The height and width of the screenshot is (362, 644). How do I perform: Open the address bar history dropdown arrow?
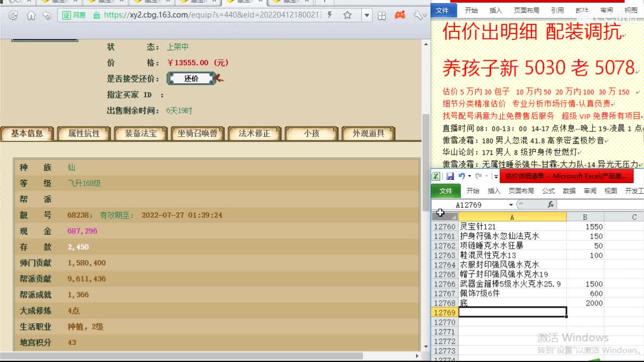coord(367,15)
